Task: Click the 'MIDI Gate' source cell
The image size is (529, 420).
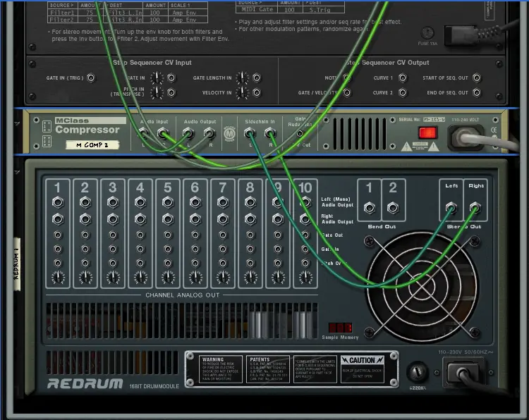Action: 257,9
